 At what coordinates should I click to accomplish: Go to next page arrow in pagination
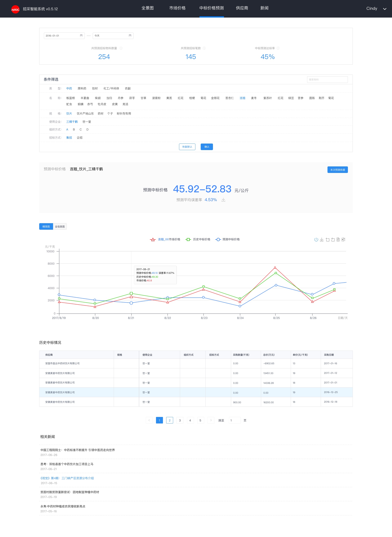211,420
